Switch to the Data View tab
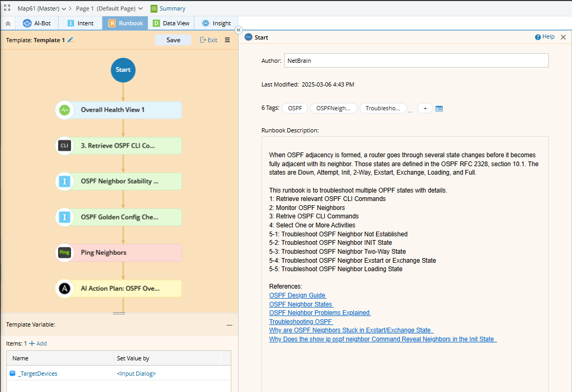Image resolution: width=572 pixels, height=392 pixels. [171, 23]
